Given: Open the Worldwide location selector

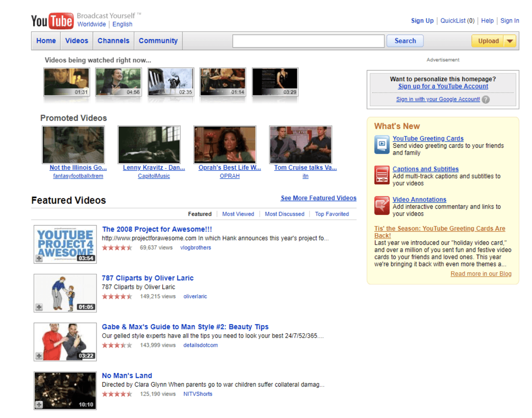Looking at the screenshot, I should 92,24.
